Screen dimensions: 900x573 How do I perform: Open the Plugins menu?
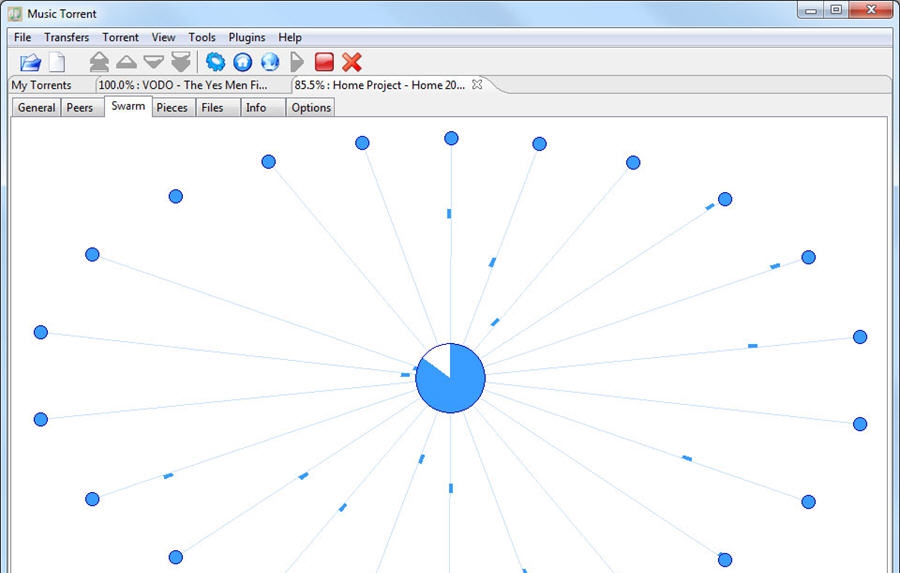[247, 37]
